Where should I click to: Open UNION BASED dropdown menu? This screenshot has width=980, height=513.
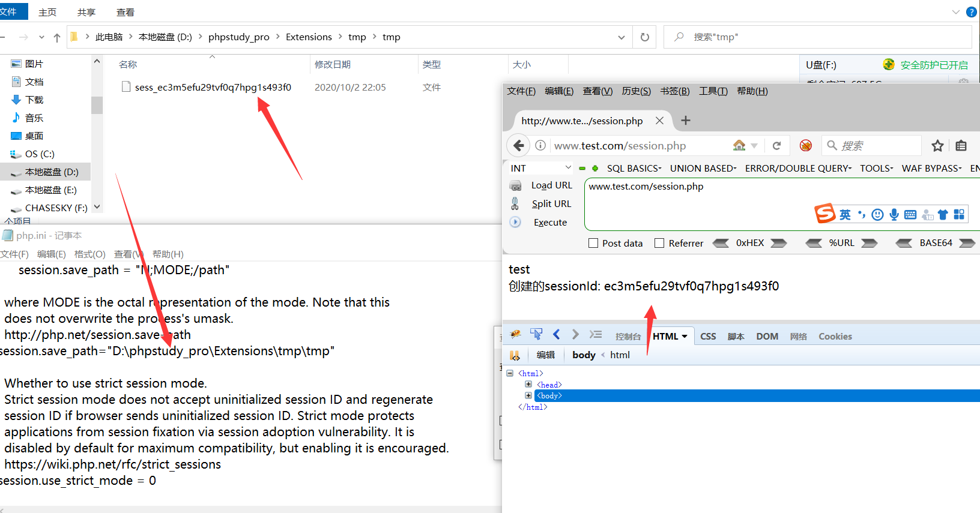(x=703, y=169)
